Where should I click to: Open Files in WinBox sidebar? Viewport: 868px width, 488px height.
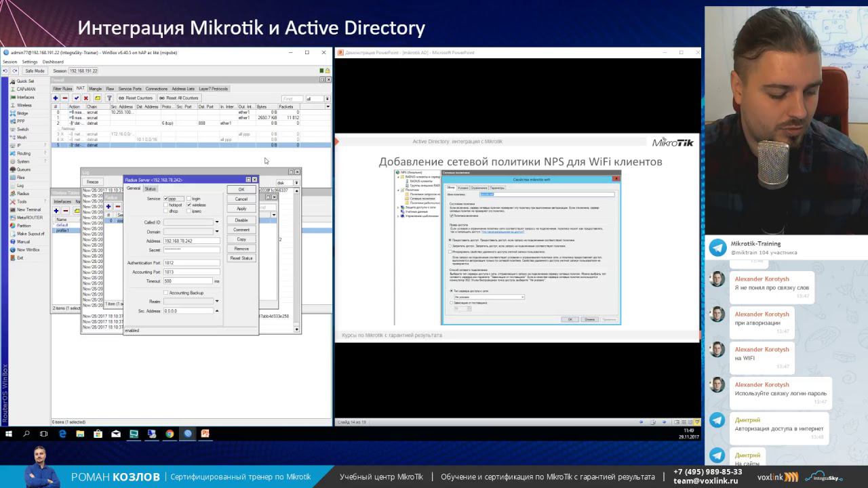[x=21, y=178]
